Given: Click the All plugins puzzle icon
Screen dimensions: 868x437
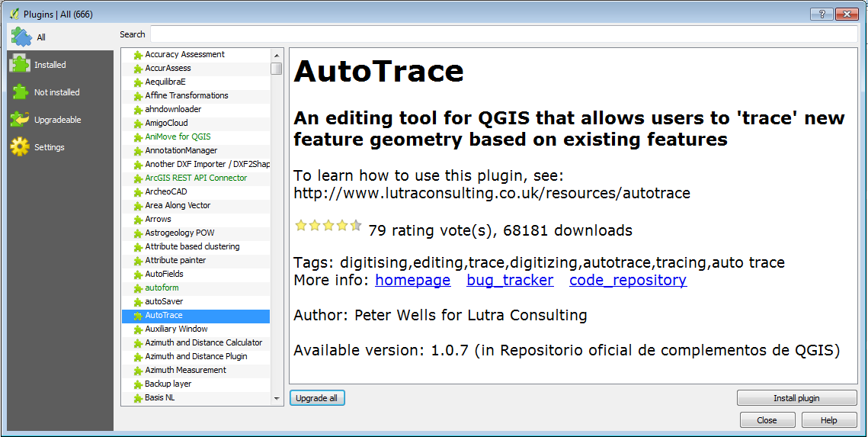Looking at the screenshot, I should [21, 37].
